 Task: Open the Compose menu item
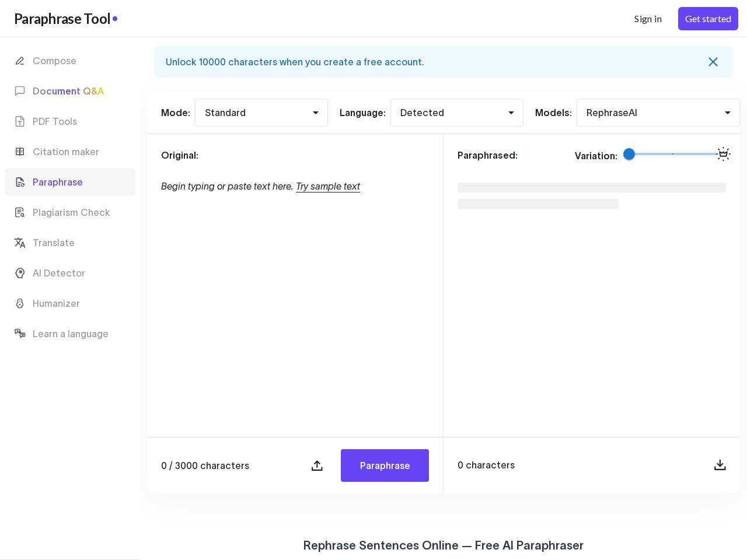[70, 61]
